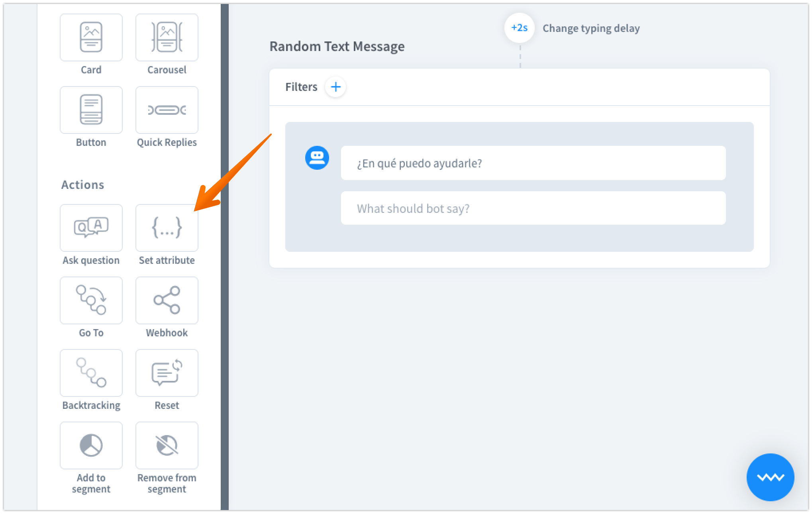The height and width of the screenshot is (514, 812).
Task: Add Quick Replies plugin
Action: (x=167, y=110)
